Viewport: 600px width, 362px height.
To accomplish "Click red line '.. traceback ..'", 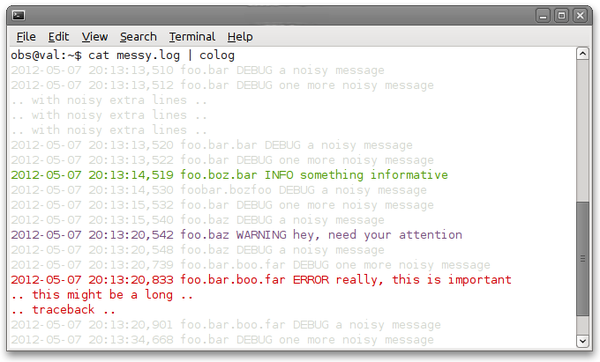I will pyautogui.click(x=63, y=310).
